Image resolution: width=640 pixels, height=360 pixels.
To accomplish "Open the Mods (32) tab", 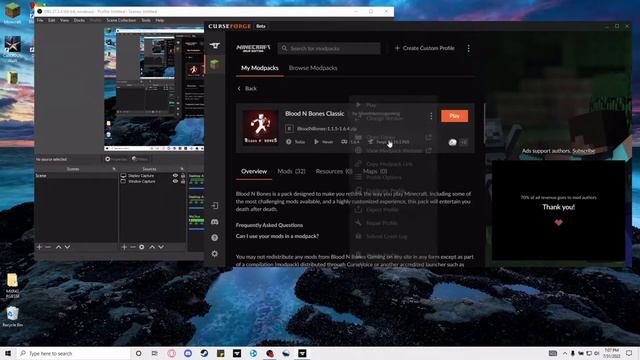I will click(x=291, y=171).
